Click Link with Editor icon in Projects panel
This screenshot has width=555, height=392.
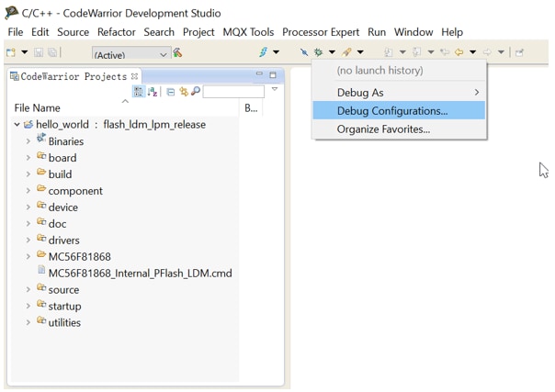(x=184, y=92)
